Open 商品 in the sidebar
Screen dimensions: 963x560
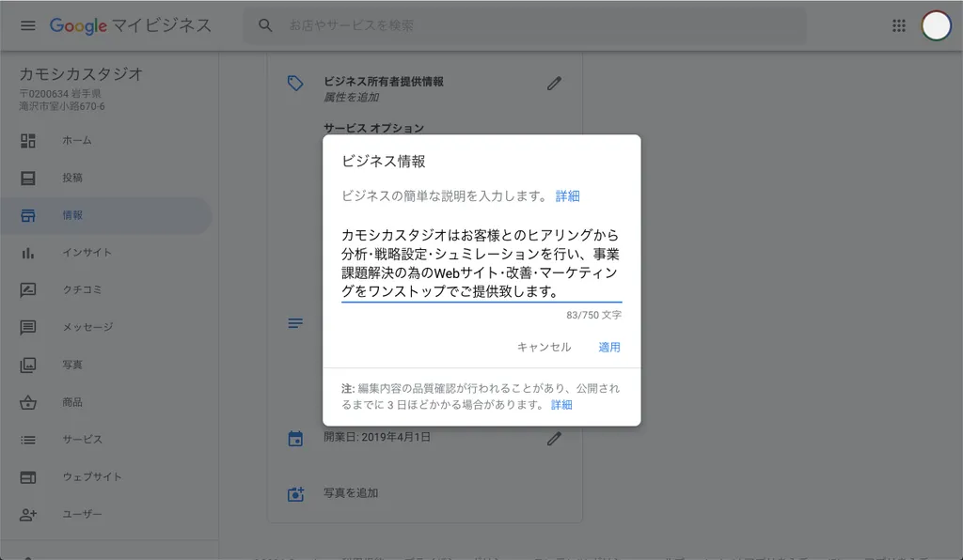(105, 402)
